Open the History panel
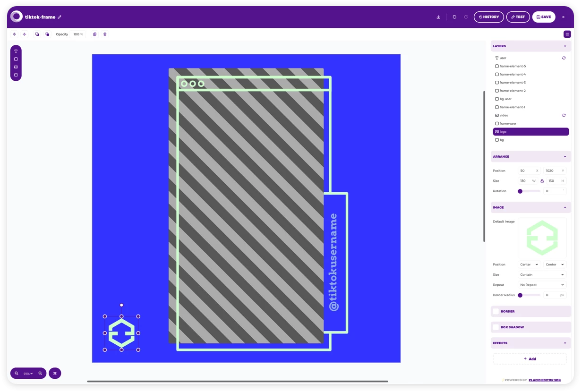581x392 pixels. (489, 17)
